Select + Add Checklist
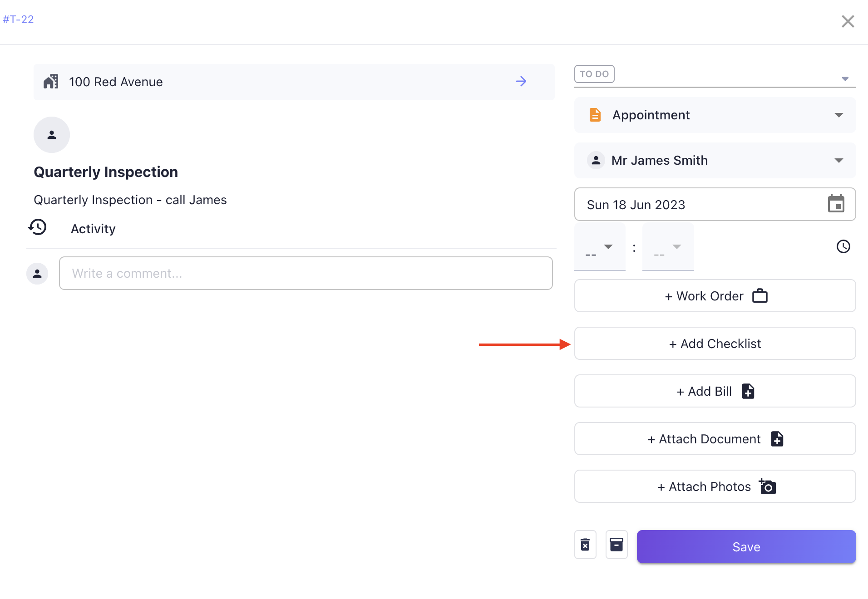 pos(714,344)
